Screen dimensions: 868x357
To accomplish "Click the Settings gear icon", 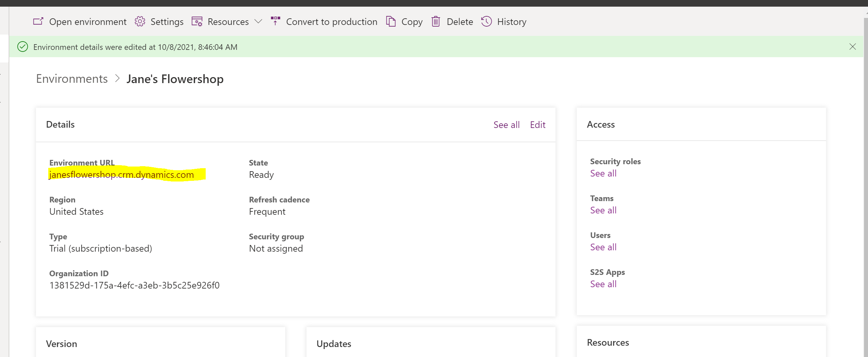I will (140, 22).
